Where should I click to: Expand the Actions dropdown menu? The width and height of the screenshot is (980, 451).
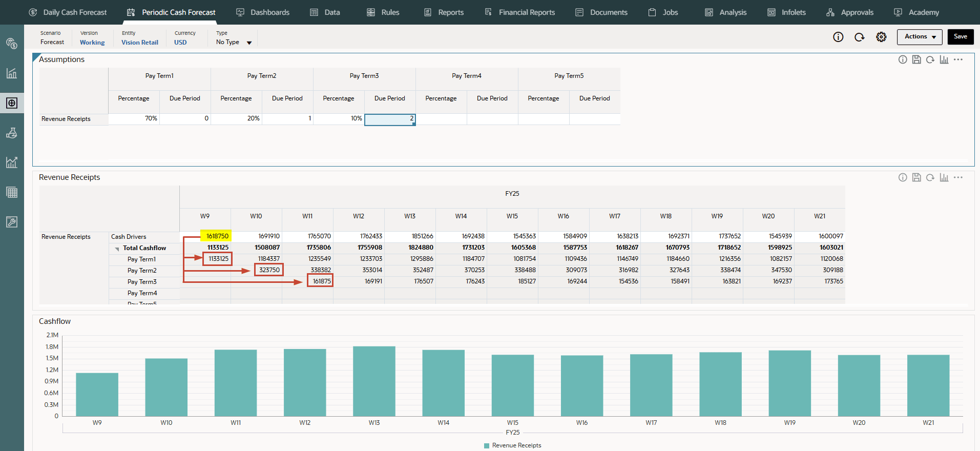coord(920,37)
